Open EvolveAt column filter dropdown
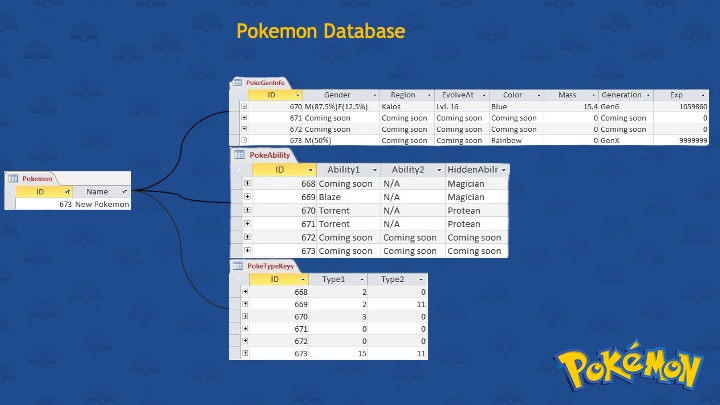 point(484,96)
